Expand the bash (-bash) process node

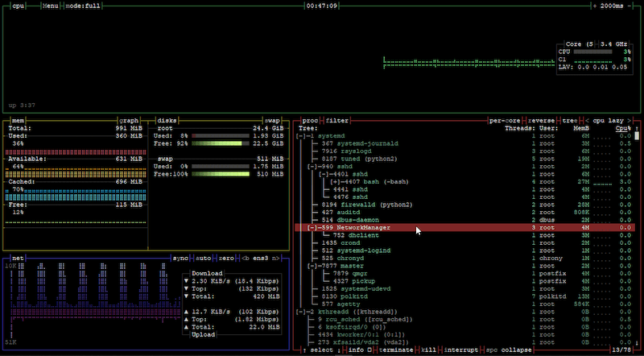click(x=336, y=182)
